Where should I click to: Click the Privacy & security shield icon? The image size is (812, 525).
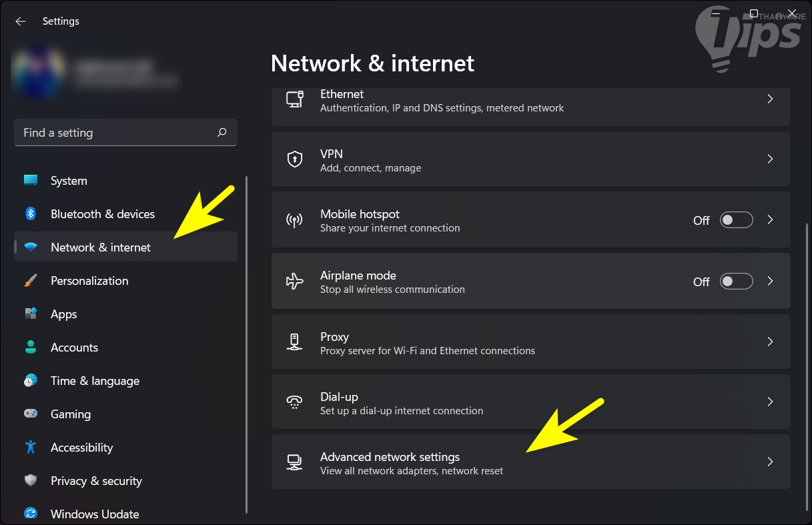[x=31, y=481]
